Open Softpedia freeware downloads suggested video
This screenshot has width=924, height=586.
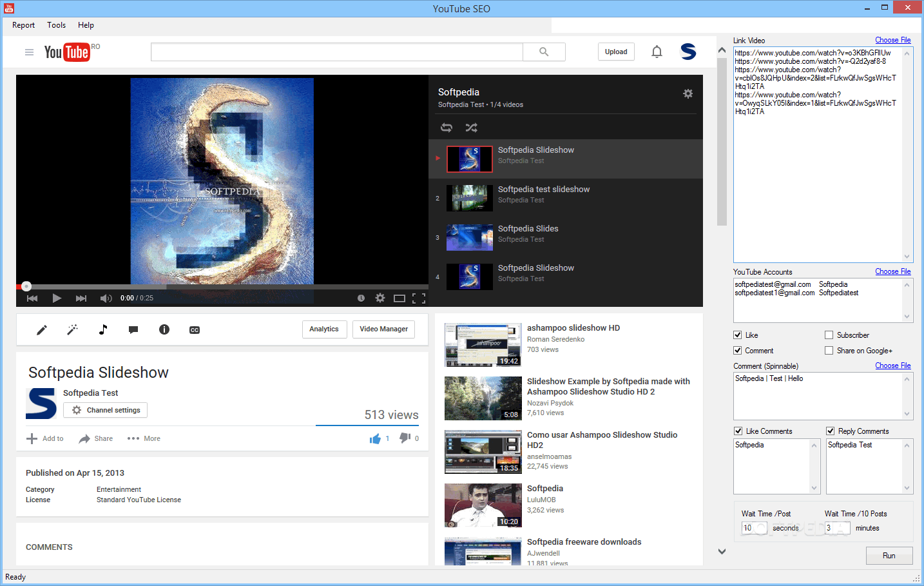point(584,542)
